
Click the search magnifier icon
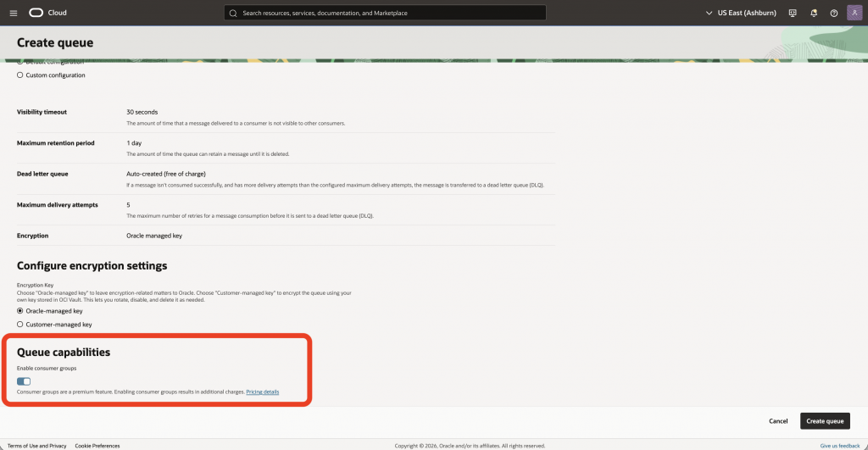tap(233, 13)
